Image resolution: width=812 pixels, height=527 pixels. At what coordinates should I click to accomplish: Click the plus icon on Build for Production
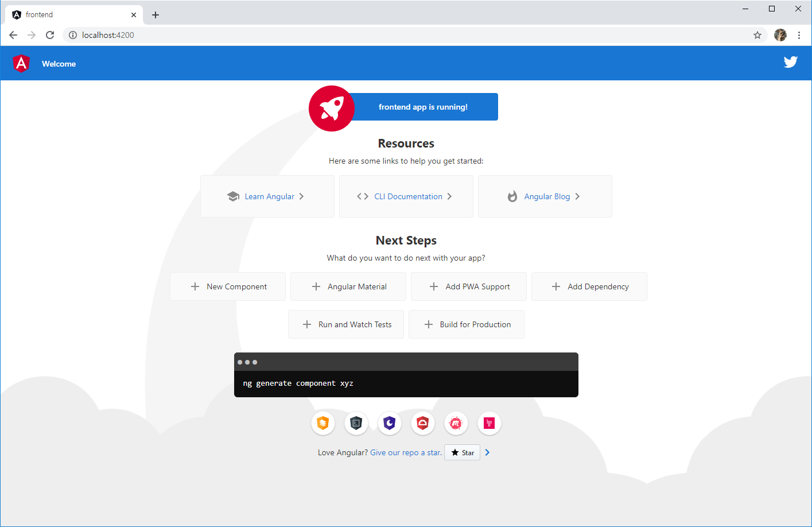[429, 324]
